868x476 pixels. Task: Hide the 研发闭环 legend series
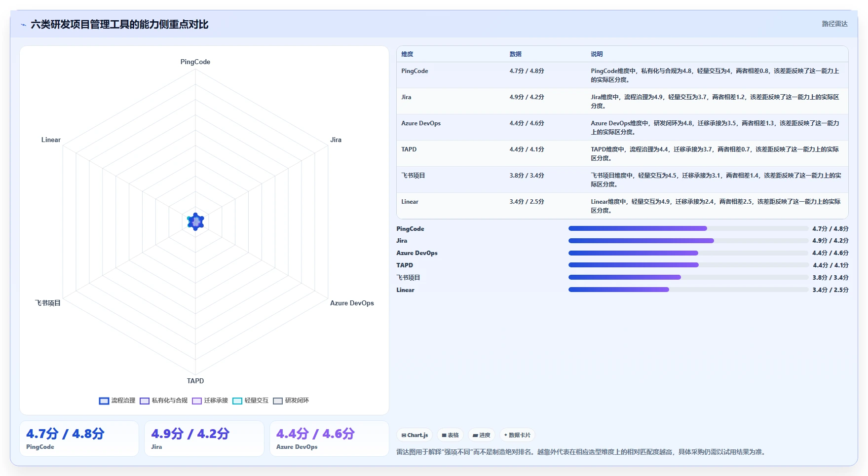291,401
